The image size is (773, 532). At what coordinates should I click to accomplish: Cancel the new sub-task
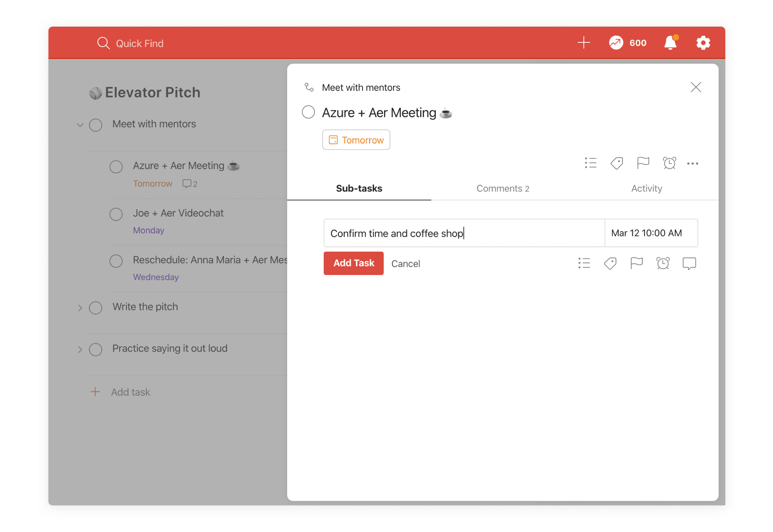(405, 263)
